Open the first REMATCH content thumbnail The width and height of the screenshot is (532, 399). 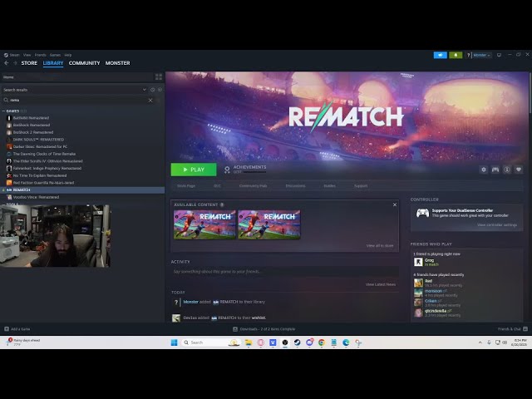coord(204,224)
